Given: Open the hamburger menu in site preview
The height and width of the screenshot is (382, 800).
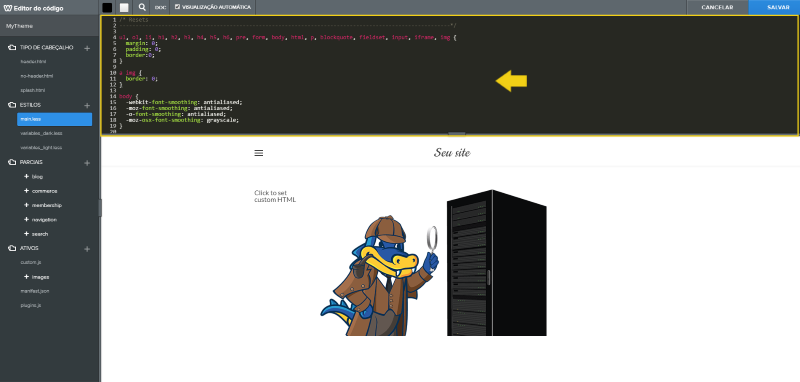Looking at the screenshot, I should 259,153.
